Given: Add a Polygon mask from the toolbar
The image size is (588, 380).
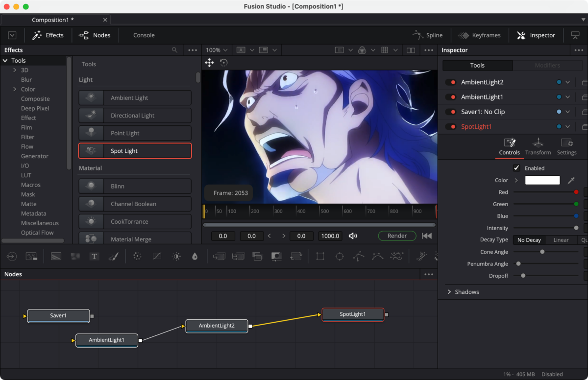Looking at the screenshot, I should click(x=359, y=256).
